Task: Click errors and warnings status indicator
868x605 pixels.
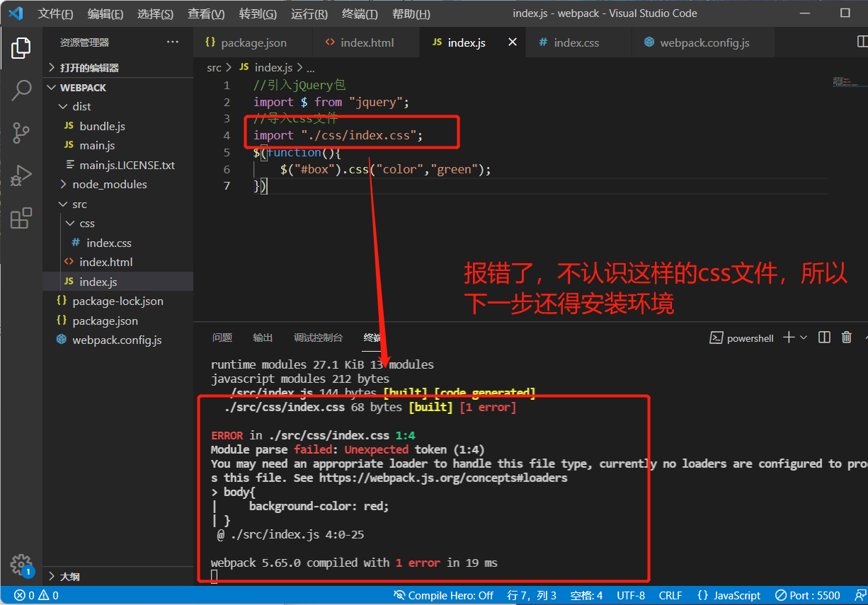Action: click(x=36, y=596)
